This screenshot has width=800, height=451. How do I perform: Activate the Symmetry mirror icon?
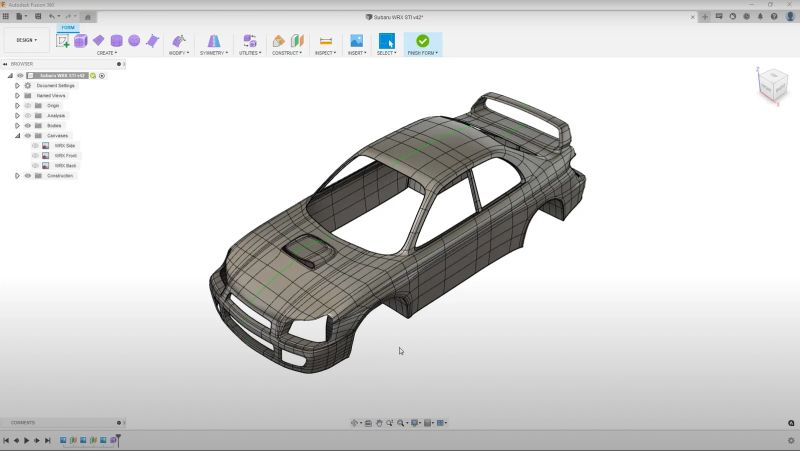pos(214,41)
